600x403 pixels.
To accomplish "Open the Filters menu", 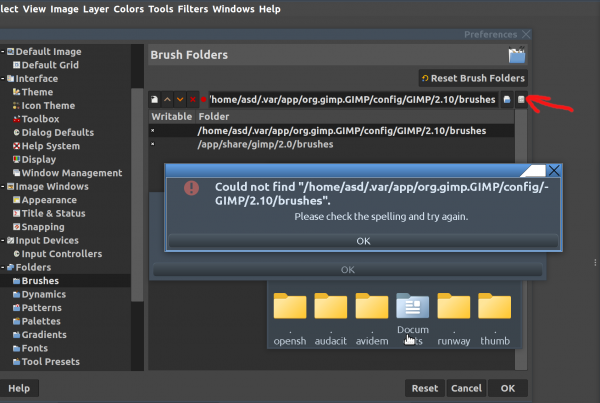I will (x=193, y=9).
